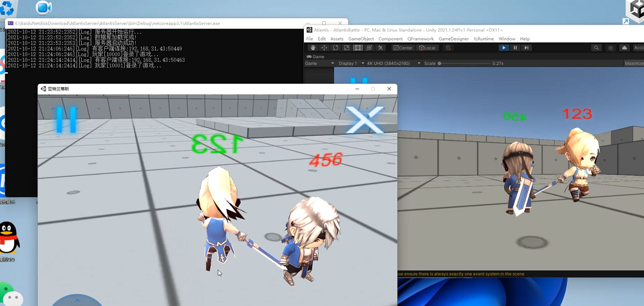Click the 玩家[10001]登录了游戏 log line
Viewport: 644px width, 306px height.
click(83, 65)
